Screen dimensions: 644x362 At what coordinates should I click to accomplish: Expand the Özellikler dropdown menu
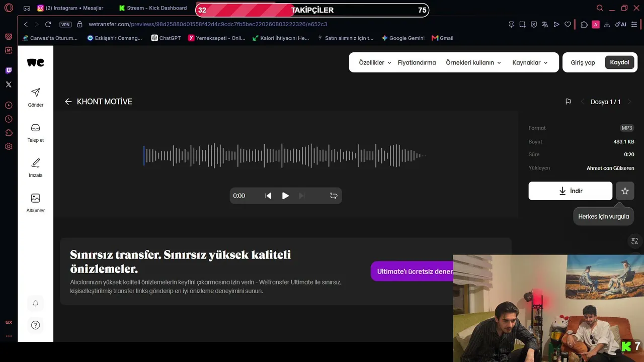(375, 63)
